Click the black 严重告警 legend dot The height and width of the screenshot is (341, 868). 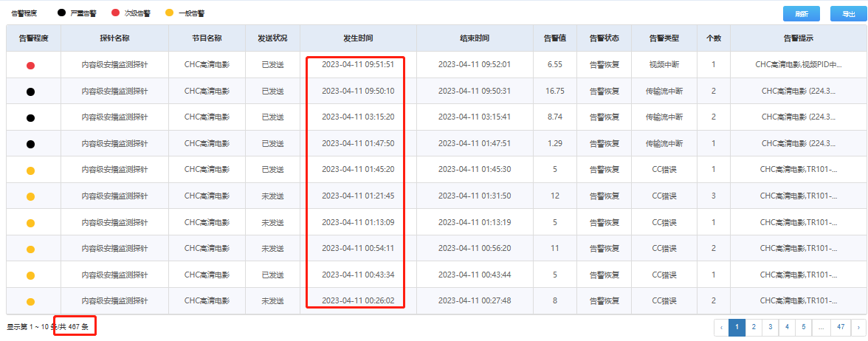click(61, 13)
